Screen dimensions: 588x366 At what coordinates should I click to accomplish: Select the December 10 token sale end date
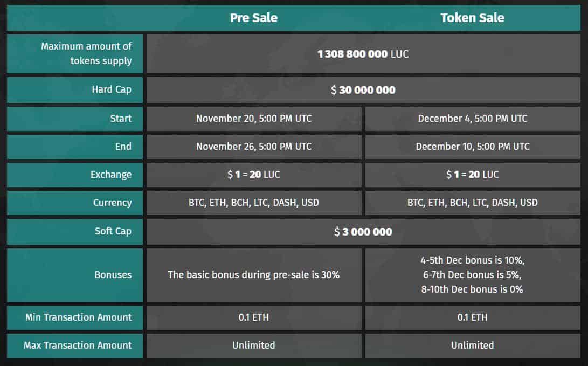tap(473, 147)
